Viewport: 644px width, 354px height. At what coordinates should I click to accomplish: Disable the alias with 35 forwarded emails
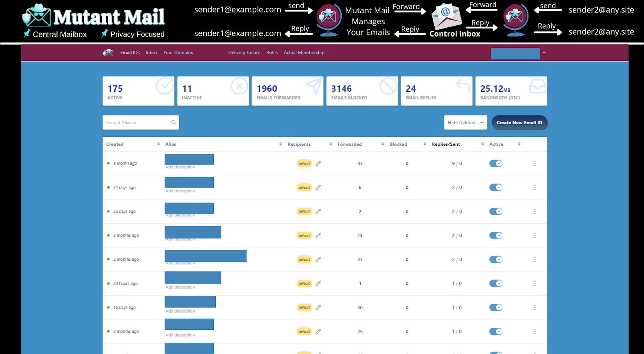[496, 259]
